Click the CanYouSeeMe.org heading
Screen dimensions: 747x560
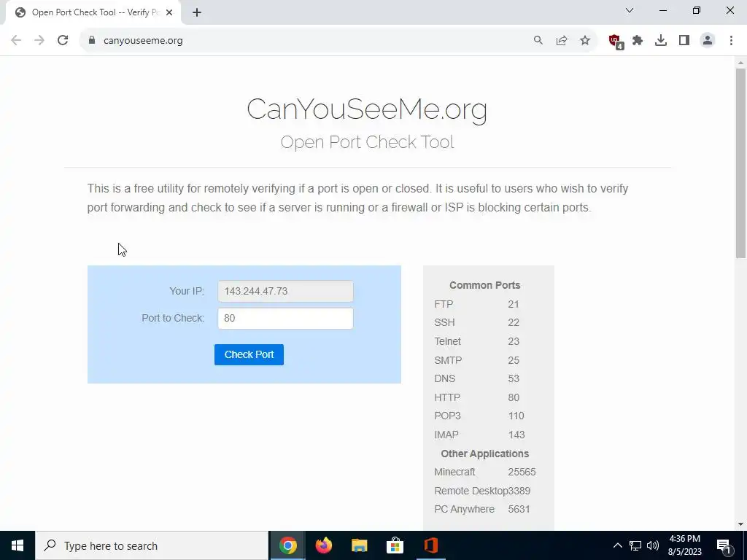[367, 109]
